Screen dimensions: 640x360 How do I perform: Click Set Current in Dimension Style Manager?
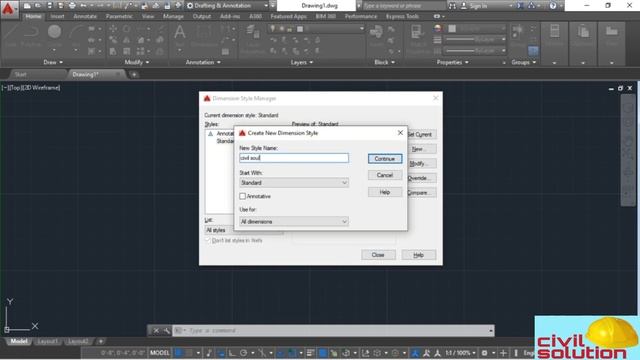[421, 134]
